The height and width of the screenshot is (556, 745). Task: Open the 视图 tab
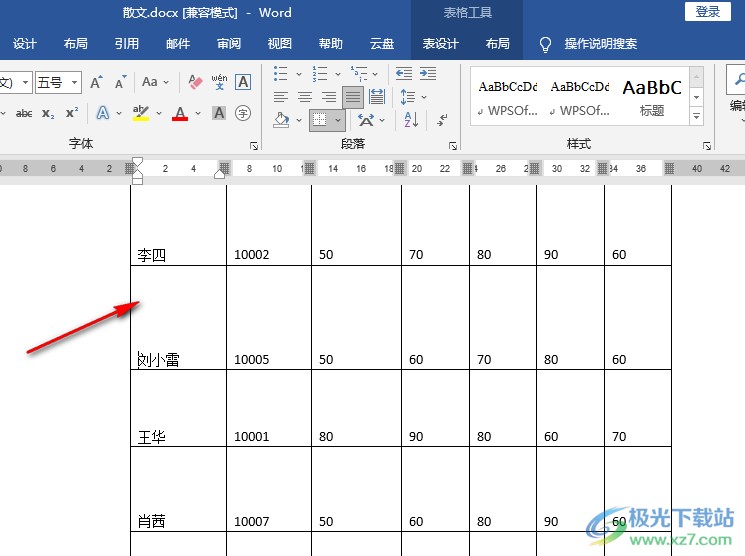[x=279, y=44]
